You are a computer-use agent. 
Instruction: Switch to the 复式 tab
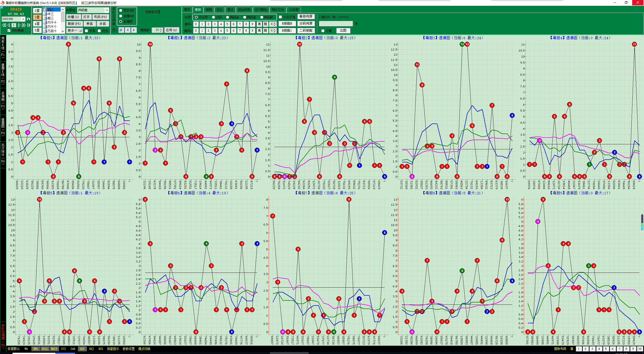click(230, 10)
